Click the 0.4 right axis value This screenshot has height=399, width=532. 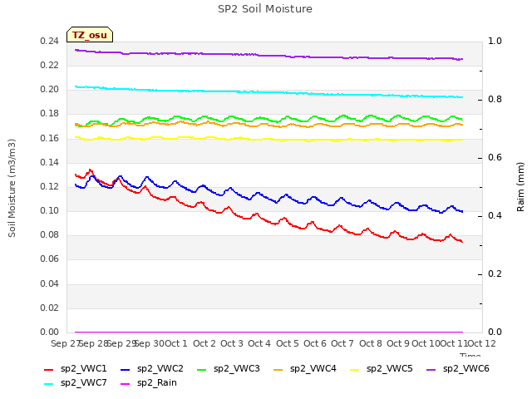coord(495,216)
